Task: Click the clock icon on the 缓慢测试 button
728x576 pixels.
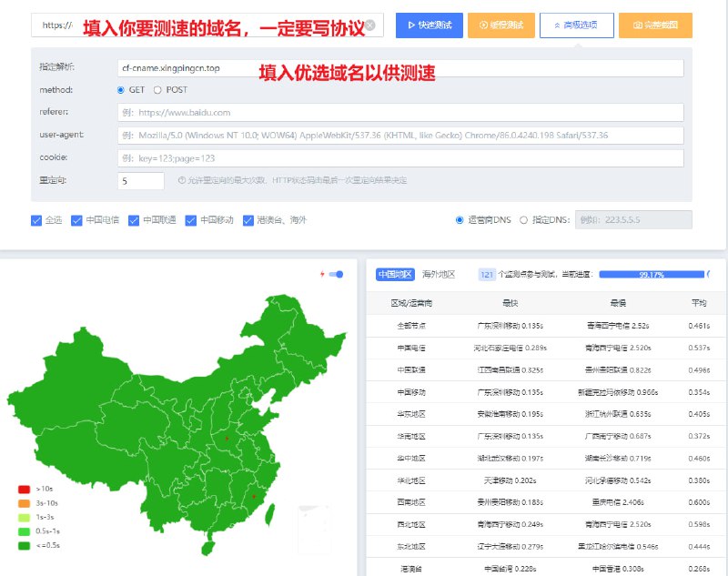Action: tap(482, 25)
